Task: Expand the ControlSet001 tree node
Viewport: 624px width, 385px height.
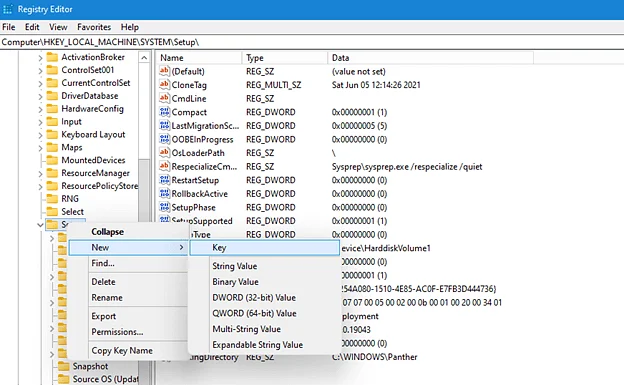Action: coord(40,70)
